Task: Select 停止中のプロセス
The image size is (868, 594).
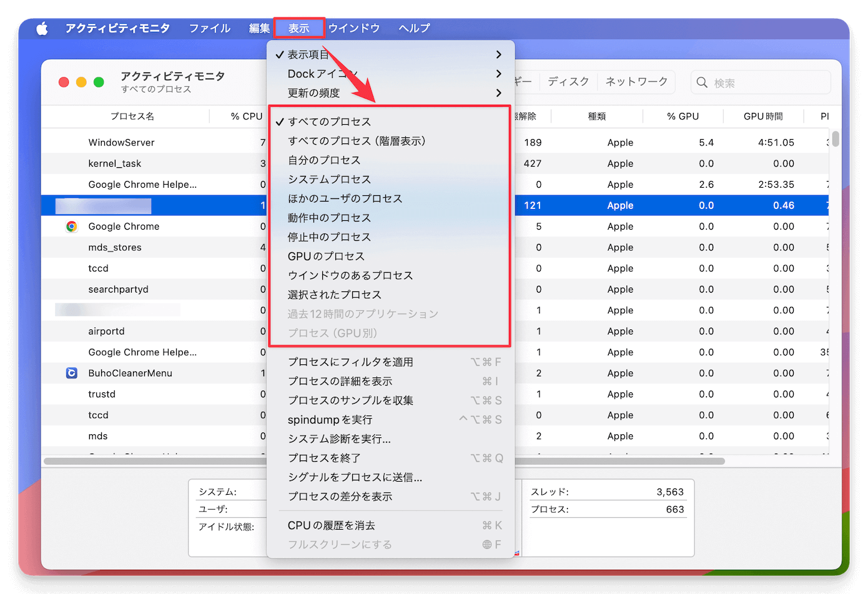Action: click(390, 237)
